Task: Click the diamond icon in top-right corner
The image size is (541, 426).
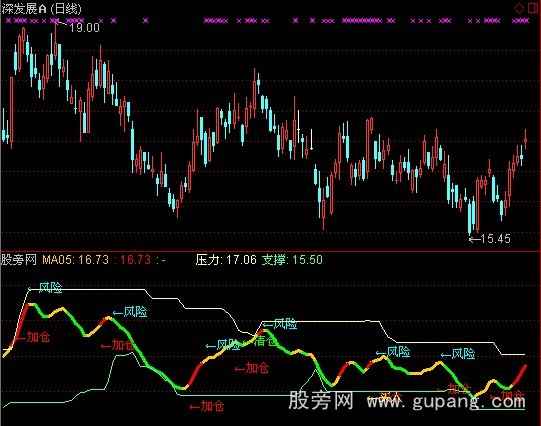Action: (x=519, y=9)
